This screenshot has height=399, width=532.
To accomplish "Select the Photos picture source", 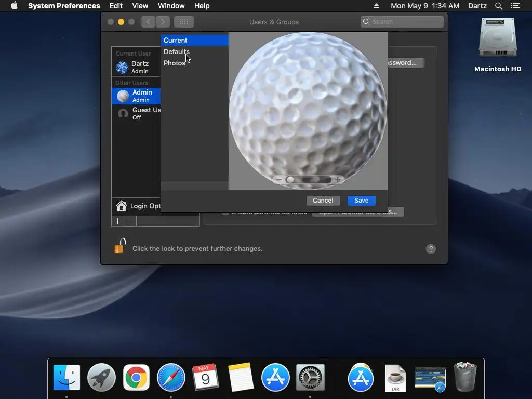I will 194,63.
